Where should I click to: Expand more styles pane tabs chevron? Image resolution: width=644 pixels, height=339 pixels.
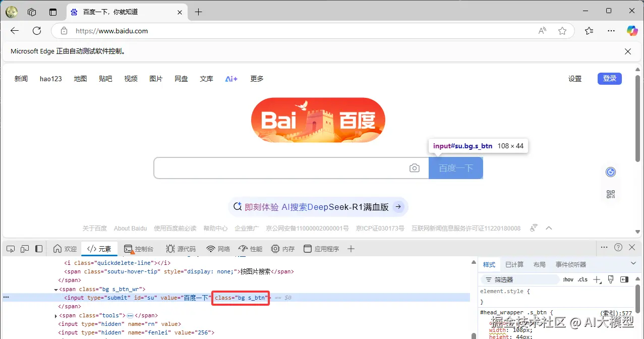[x=634, y=263]
